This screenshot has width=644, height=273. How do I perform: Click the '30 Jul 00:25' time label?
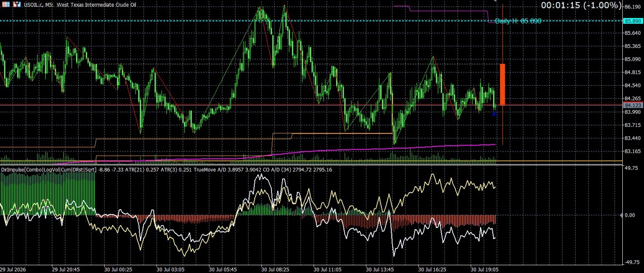point(118,270)
